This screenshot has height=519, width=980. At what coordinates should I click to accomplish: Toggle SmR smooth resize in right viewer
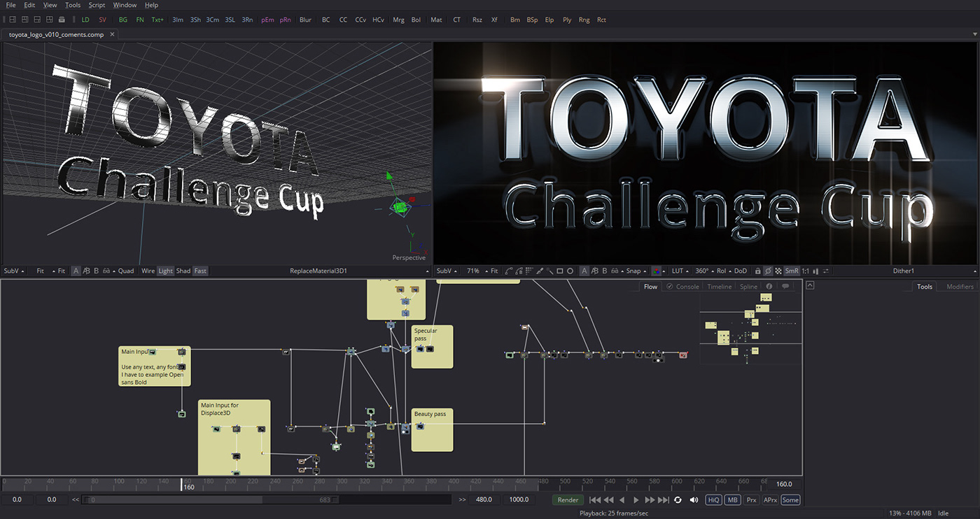(791, 271)
